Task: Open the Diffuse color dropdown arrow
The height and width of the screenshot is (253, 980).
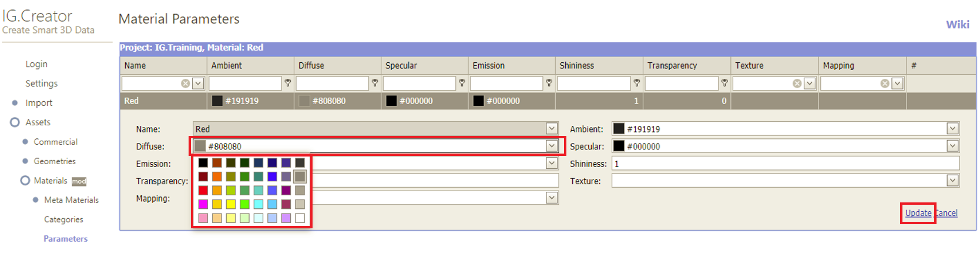Action: tap(551, 146)
